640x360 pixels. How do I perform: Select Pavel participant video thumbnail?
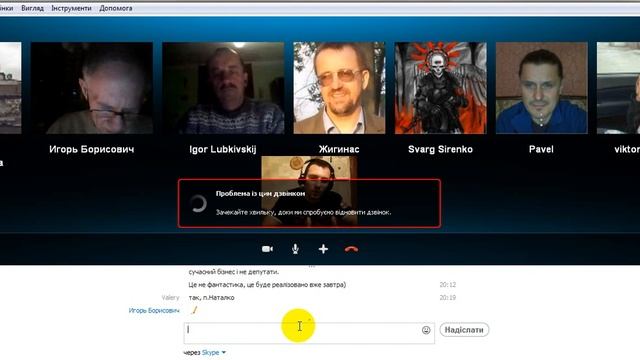542,88
